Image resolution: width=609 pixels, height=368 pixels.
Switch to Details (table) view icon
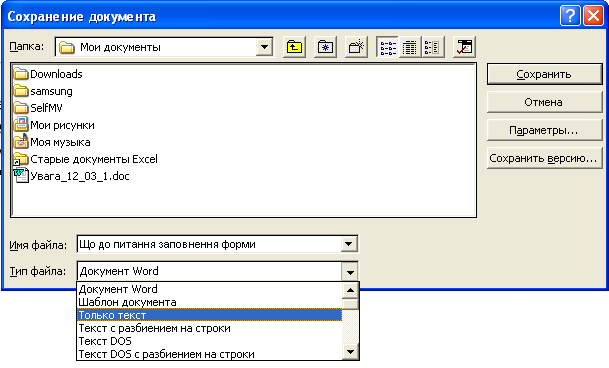point(410,47)
